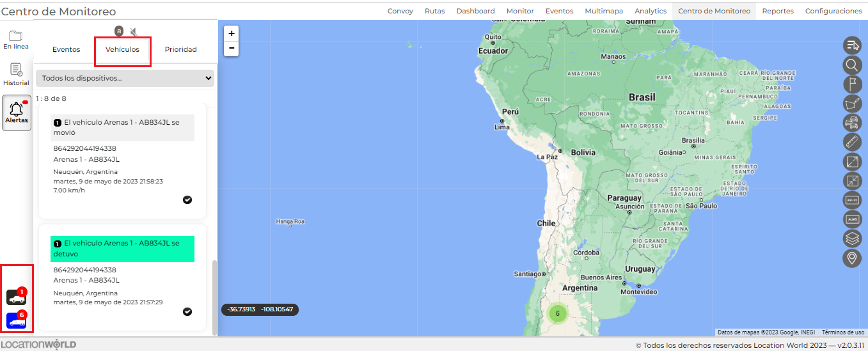Click the alert count badge showing 8

coord(119,31)
